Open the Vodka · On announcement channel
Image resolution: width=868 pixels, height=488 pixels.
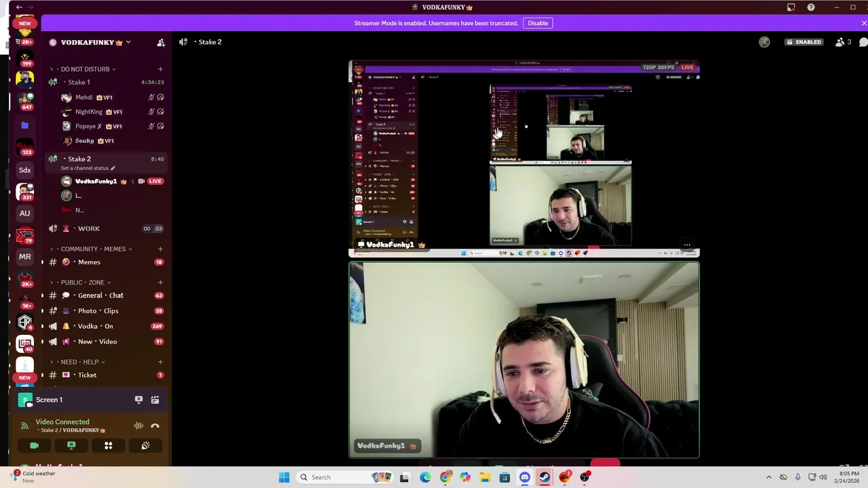point(106,326)
